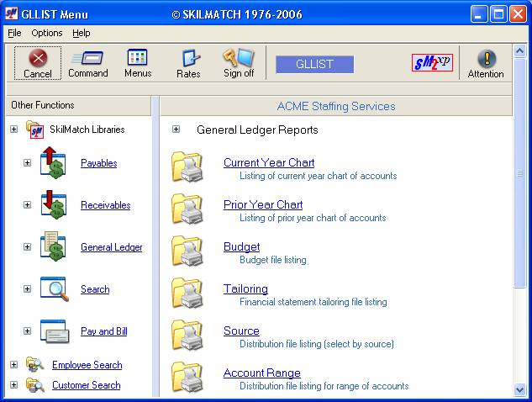
Task: Open the Employee Search link
Action: (87, 365)
